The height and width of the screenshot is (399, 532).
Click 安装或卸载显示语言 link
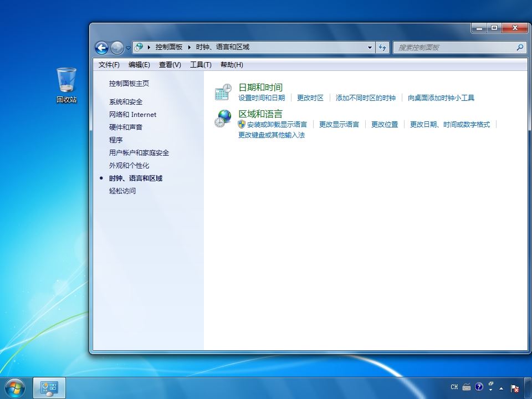click(277, 125)
